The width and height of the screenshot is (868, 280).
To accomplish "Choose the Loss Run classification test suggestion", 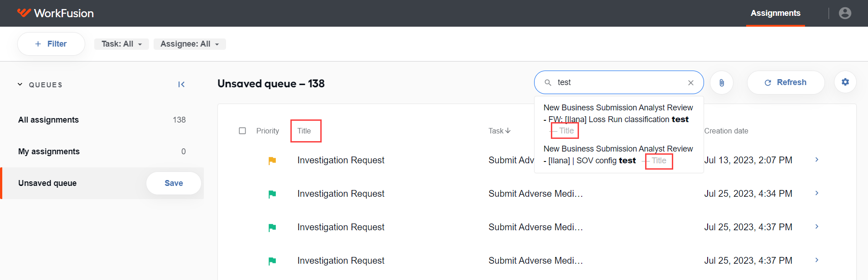I will [x=619, y=119].
